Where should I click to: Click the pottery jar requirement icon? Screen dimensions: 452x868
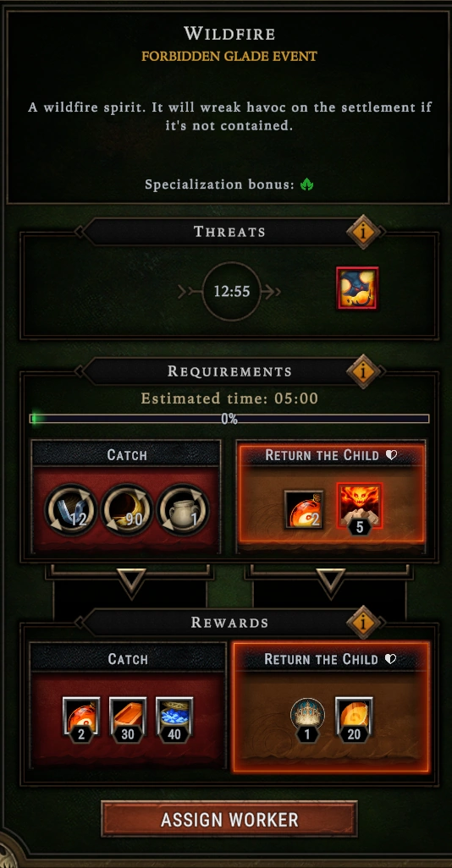pyautogui.click(x=183, y=510)
